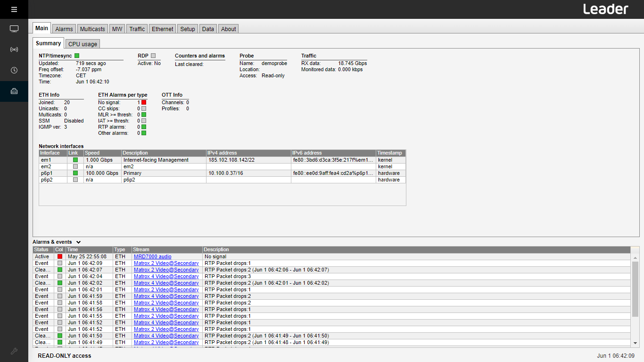Open the About tab

(x=229, y=29)
